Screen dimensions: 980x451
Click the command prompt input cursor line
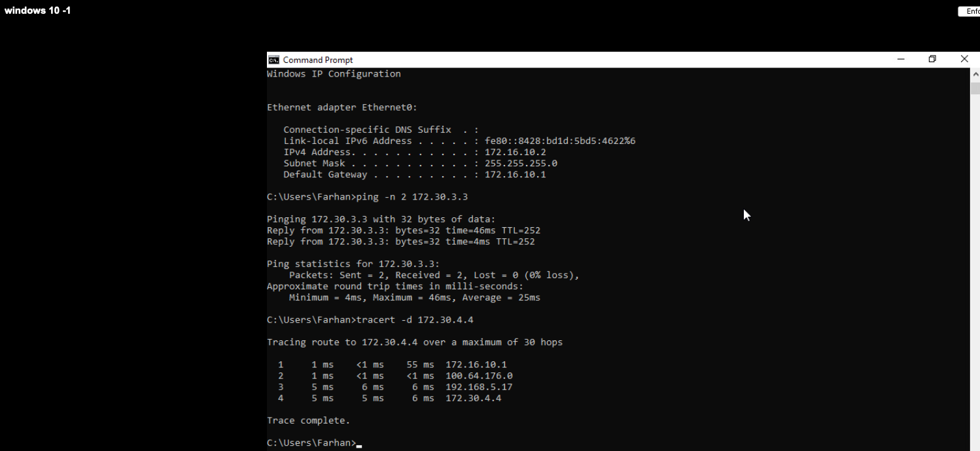pos(359,443)
